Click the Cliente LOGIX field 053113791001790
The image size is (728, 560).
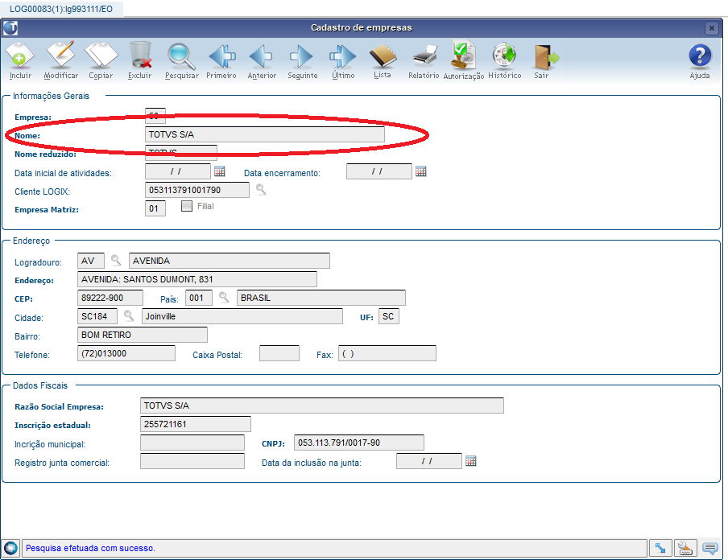point(197,190)
